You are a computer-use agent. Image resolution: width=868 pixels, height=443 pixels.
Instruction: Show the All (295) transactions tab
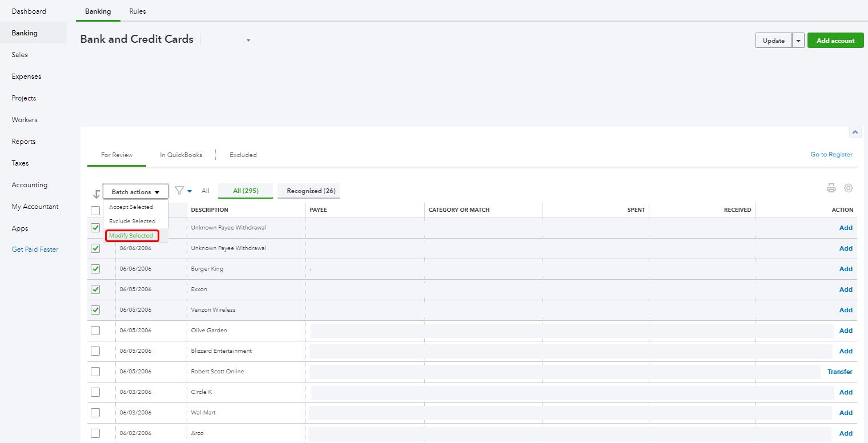[246, 191]
